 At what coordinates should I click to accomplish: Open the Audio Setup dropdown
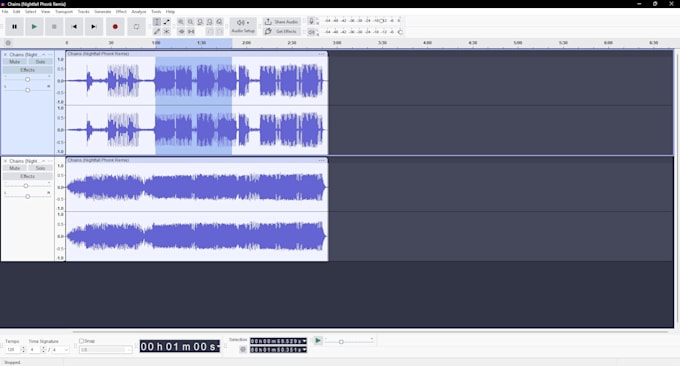[243, 26]
